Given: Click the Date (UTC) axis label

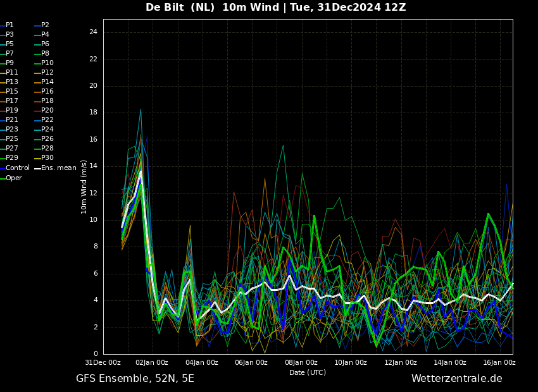Looking at the screenshot, I should (x=308, y=372).
